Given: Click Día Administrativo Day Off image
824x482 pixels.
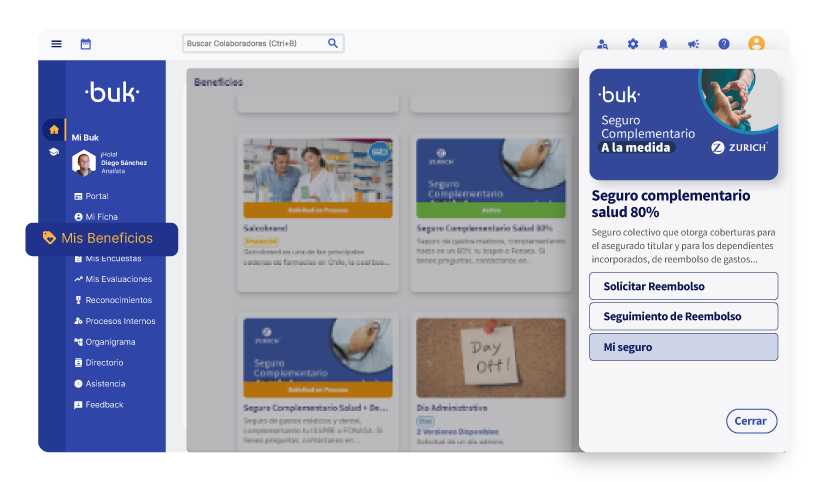Looking at the screenshot, I should (x=491, y=357).
